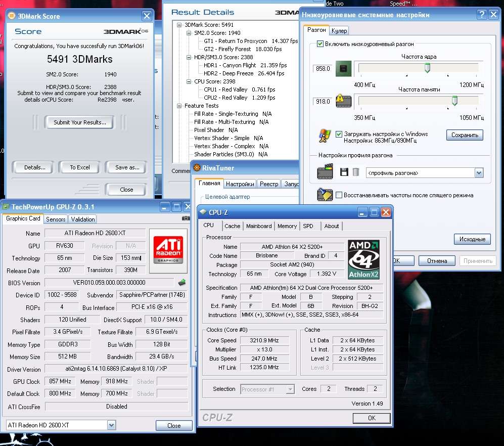Click the Windows startup settings icon
This screenshot has height=446, width=504.
(325, 136)
